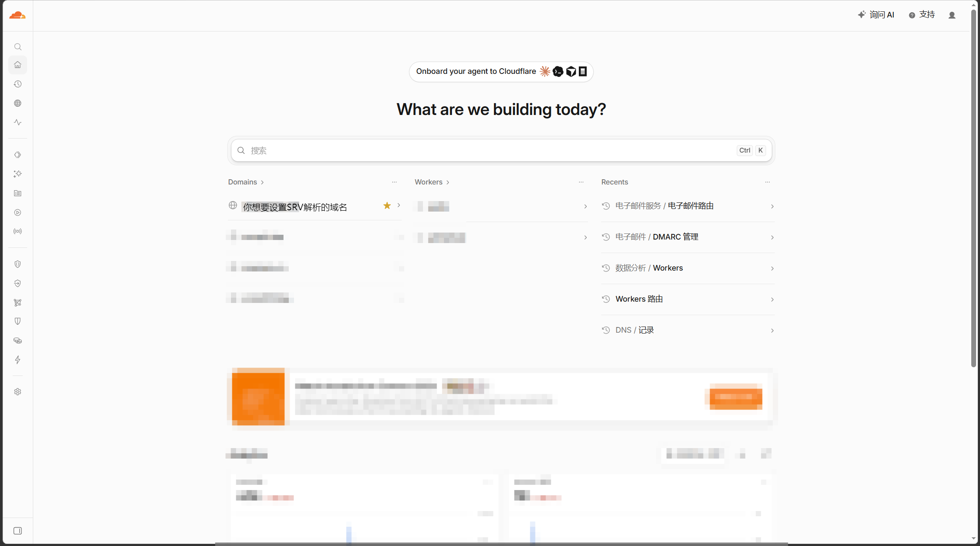
Task: Expand the chevron for the SRV domain row
Action: (x=399, y=205)
